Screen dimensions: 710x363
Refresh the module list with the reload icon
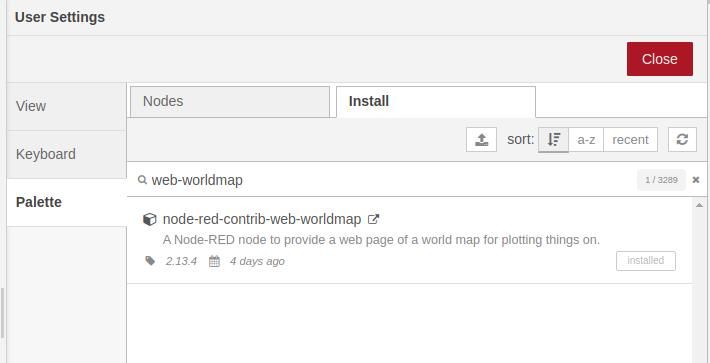tap(682, 140)
